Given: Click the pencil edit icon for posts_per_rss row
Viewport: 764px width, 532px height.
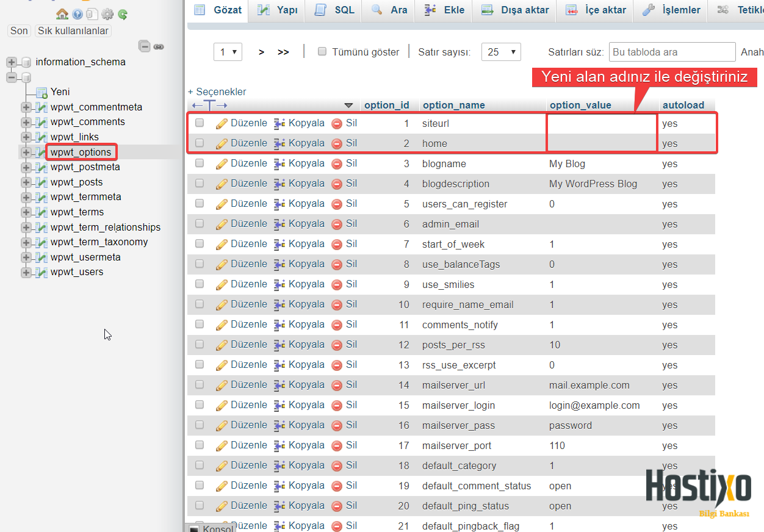Looking at the screenshot, I should click(x=222, y=345).
